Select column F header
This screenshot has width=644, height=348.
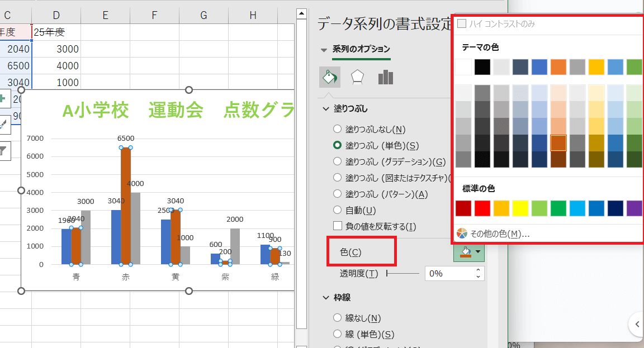[x=154, y=15]
